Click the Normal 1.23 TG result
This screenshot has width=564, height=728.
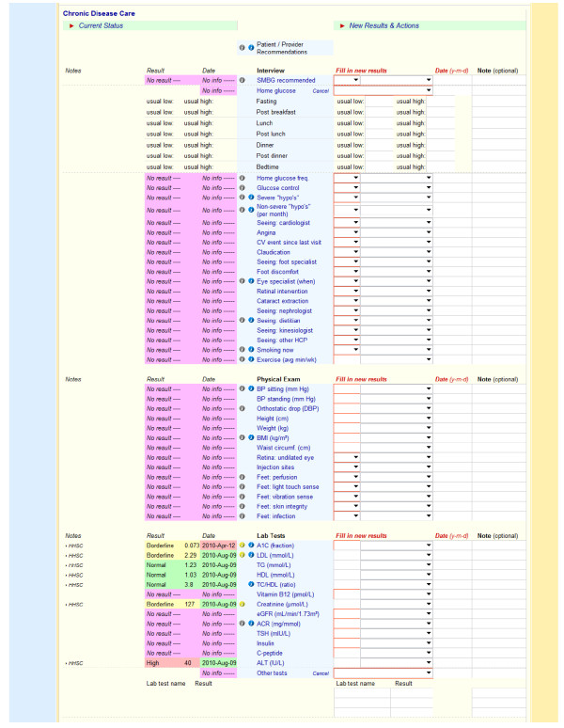tap(172, 565)
